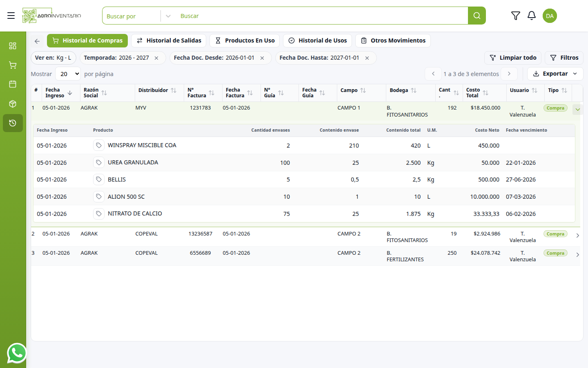
Task: Remove the Fecha Doc. Hasta filter
Action: coord(367,58)
